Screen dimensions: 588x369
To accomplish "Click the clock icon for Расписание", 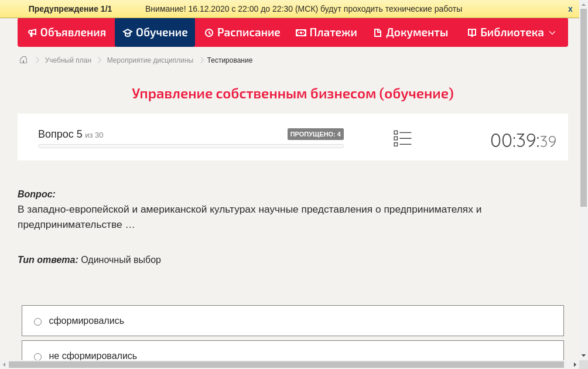I will 209,33.
